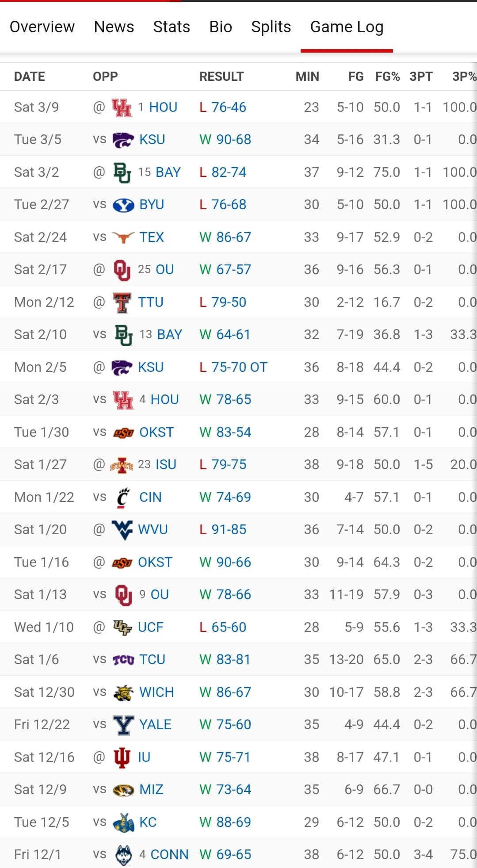The height and width of the screenshot is (868, 477).
Task: Switch to the Overview tab
Action: tap(42, 27)
